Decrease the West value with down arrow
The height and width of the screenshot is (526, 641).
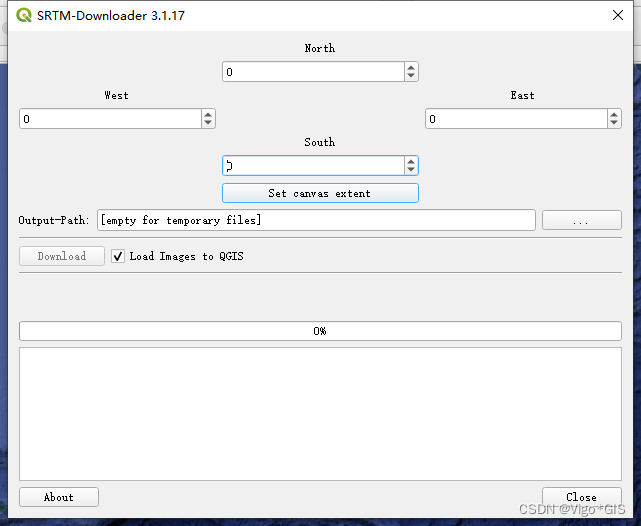tap(208, 123)
